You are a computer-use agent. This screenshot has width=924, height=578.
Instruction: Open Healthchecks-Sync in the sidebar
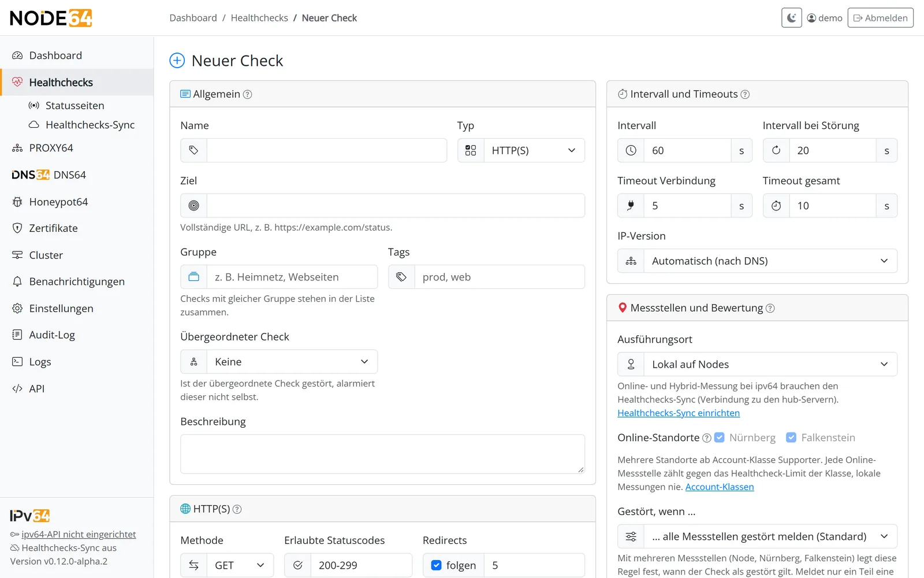[90, 125]
